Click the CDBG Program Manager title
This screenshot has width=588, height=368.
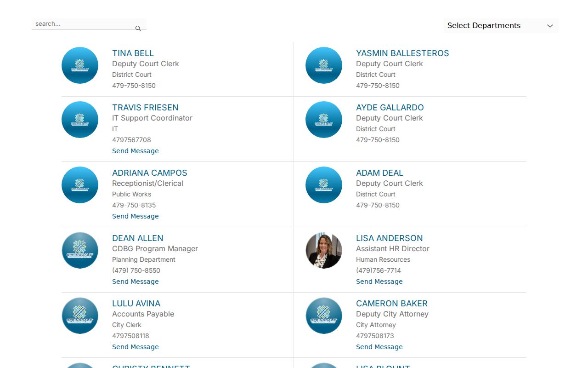[x=155, y=249]
